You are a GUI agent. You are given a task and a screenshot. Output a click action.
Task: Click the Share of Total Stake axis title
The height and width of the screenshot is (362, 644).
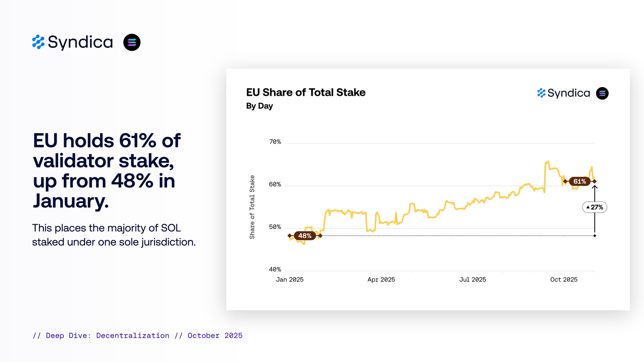pos(252,207)
